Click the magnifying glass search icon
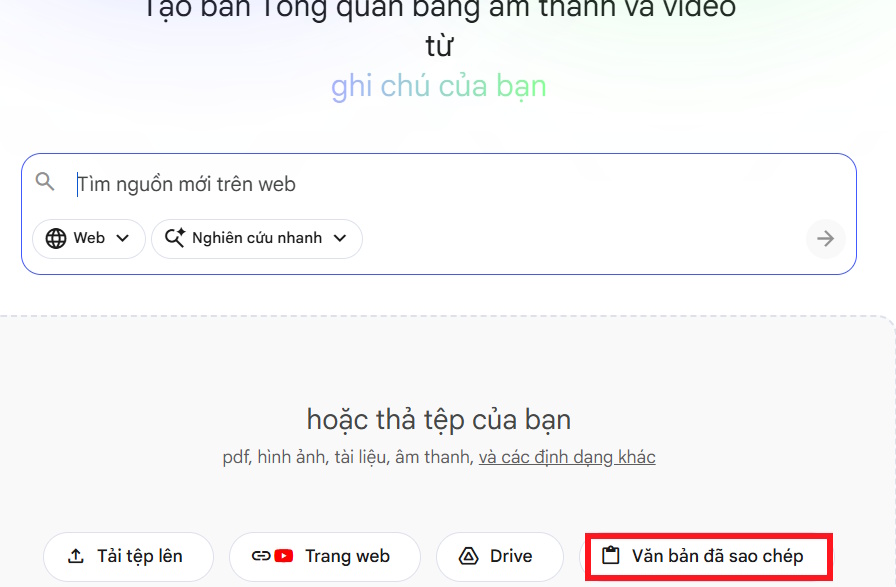The width and height of the screenshot is (896, 587). click(45, 182)
